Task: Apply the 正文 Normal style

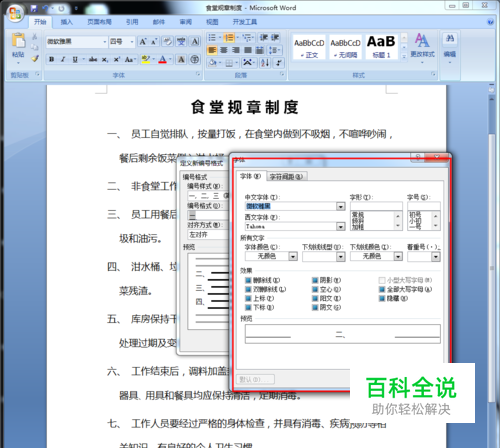Action: tap(309, 47)
